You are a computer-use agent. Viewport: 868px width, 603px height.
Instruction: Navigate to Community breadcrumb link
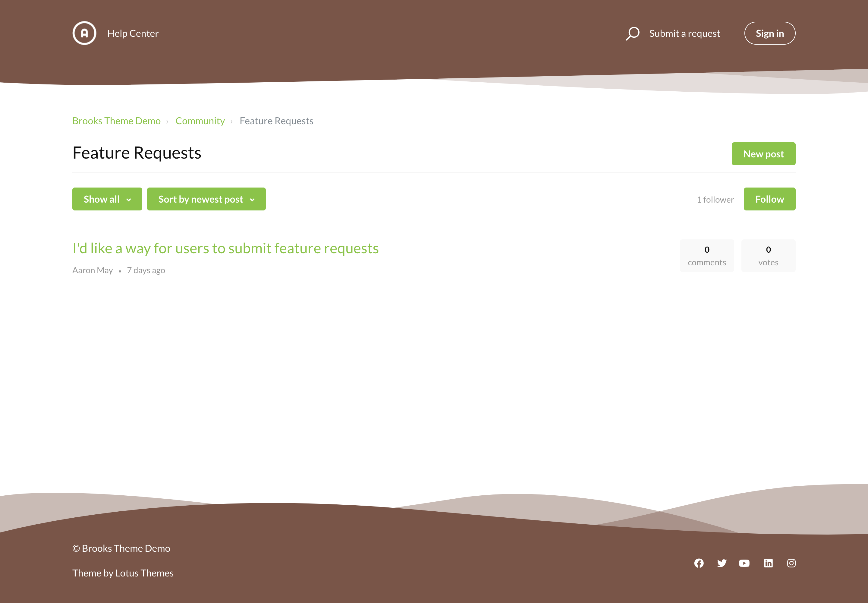(200, 121)
